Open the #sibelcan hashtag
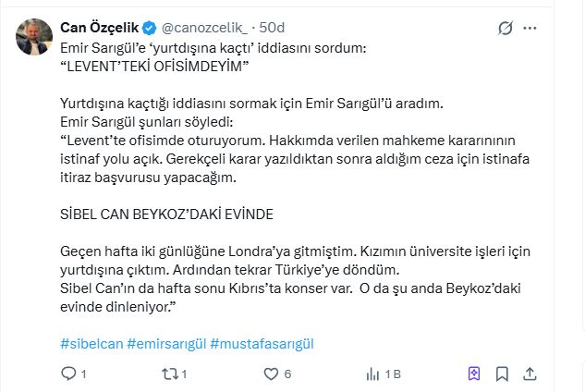585x392 pixels. [91, 343]
